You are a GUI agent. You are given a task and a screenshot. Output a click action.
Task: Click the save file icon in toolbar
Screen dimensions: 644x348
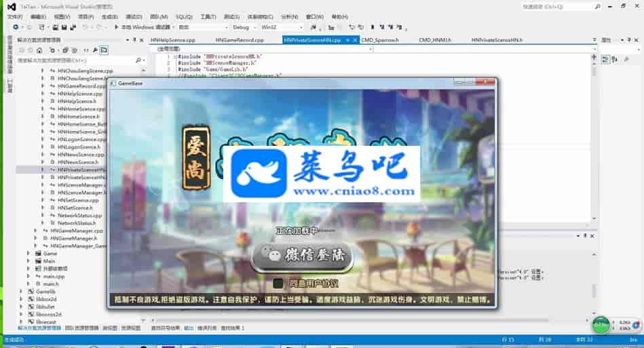[x=55, y=27]
